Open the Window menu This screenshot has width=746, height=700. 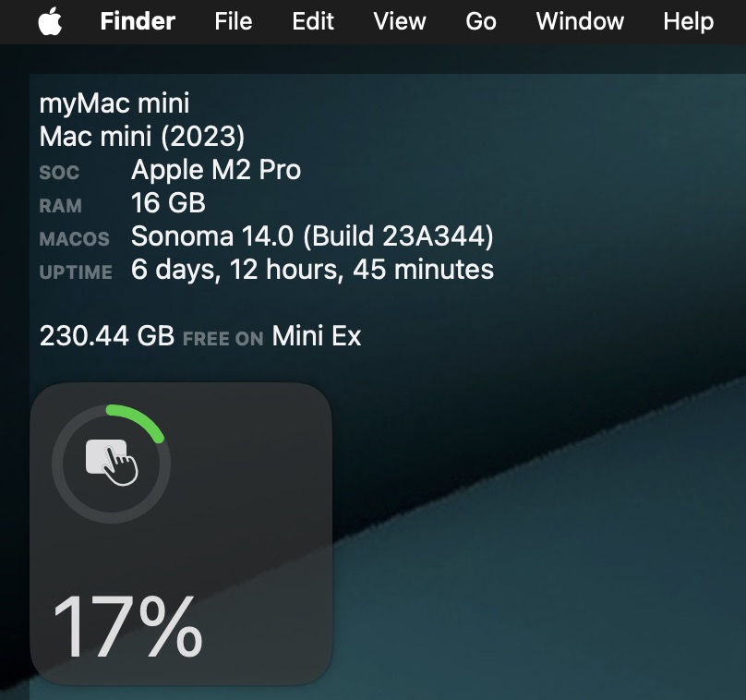coord(580,21)
